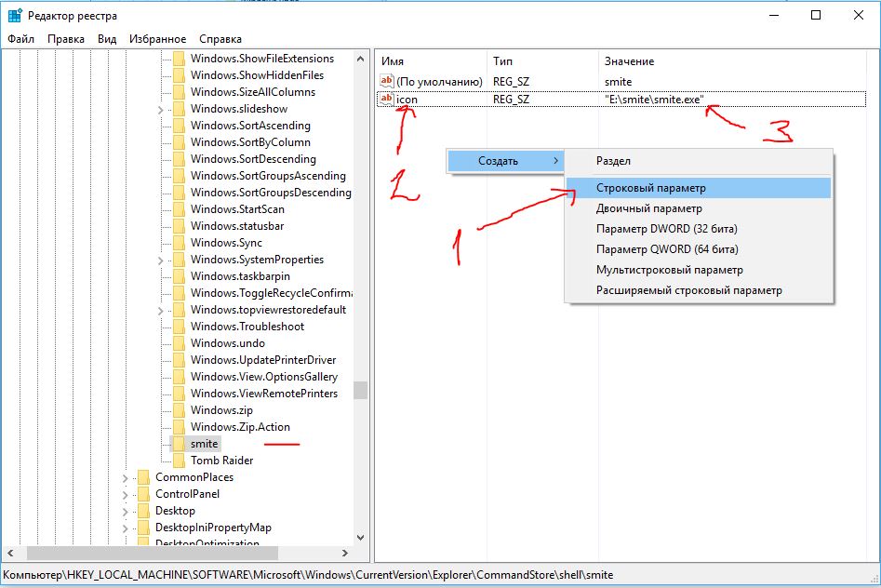Click the Создать context menu item
This screenshot has width=881, height=588.
pos(498,161)
